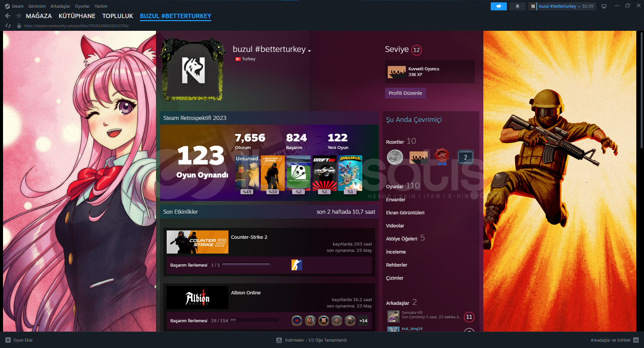Open the wallet balance $0.09
Viewport: 644px width, 348px height.
pos(588,6)
